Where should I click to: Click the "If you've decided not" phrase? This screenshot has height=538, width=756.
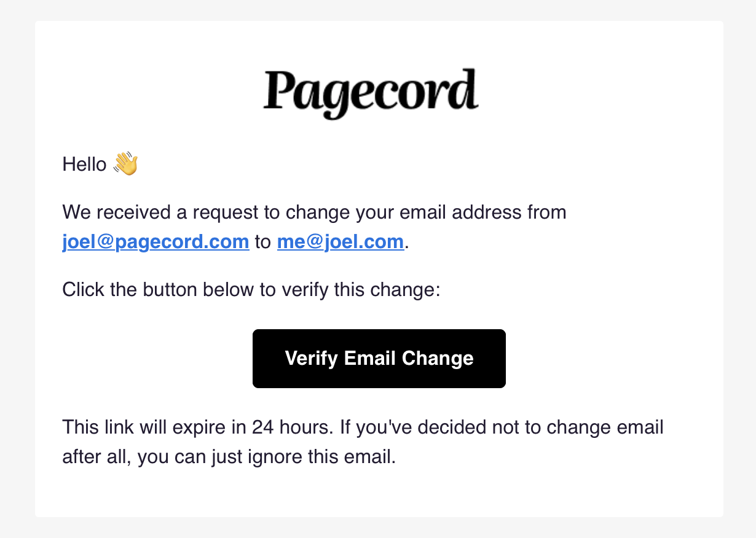pos(435,427)
